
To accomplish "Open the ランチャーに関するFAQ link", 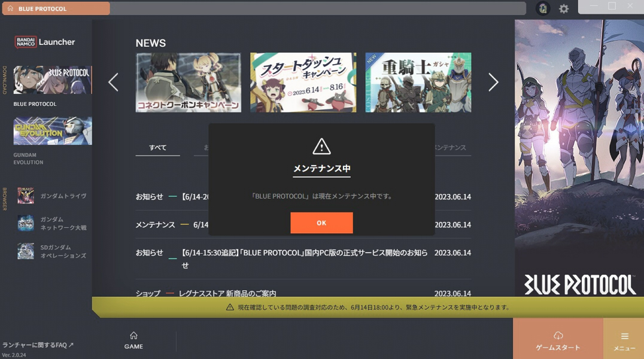I will pyautogui.click(x=38, y=345).
